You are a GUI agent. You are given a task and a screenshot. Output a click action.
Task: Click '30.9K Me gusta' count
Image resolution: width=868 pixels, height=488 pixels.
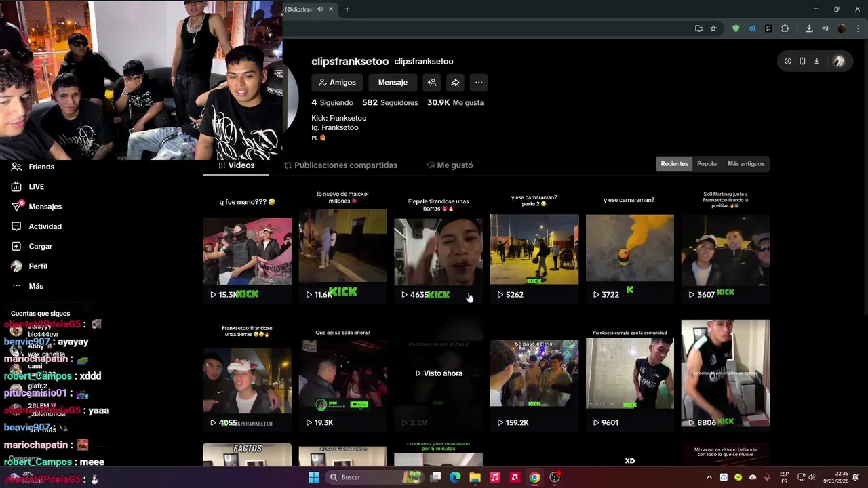[x=455, y=103]
